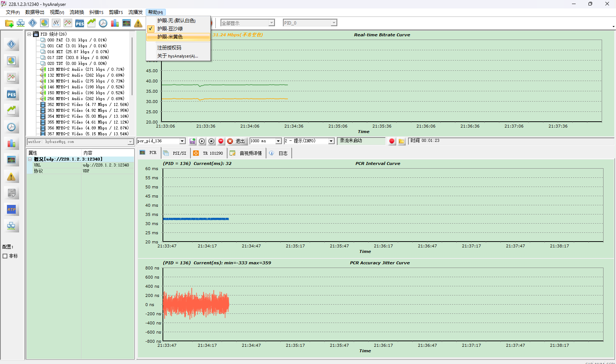The width and height of the screenshot is (616, 364).
Task: Collapse the PID 统计(26) tree node
Action: tap(29, 34)
